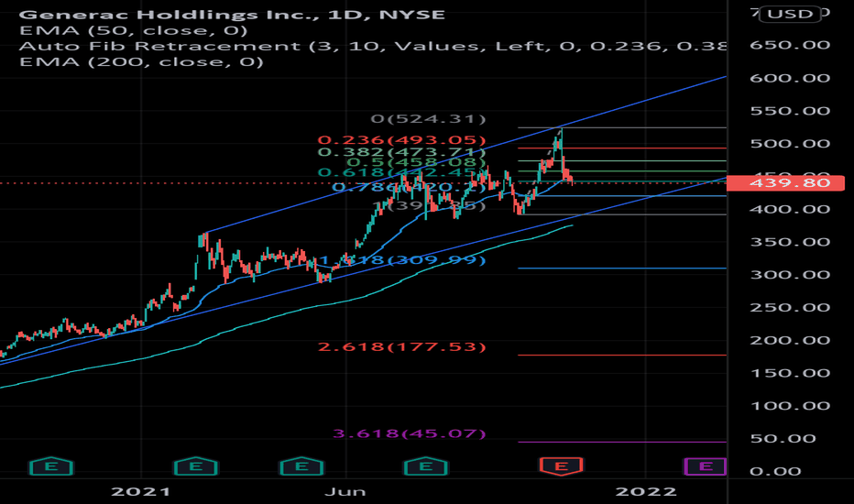This screenshot has width=854, height=504.
Task: Click the Jun time axis label
Action: click(345, 491)
